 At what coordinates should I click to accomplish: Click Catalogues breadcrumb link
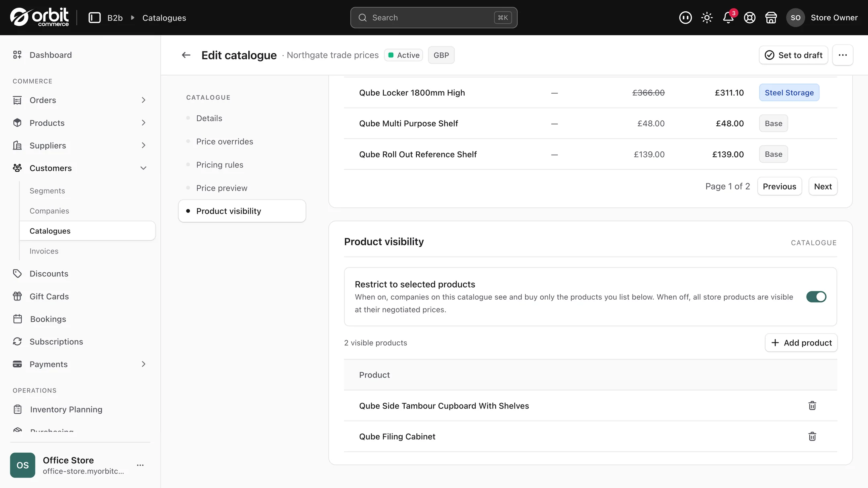point(164,18)
